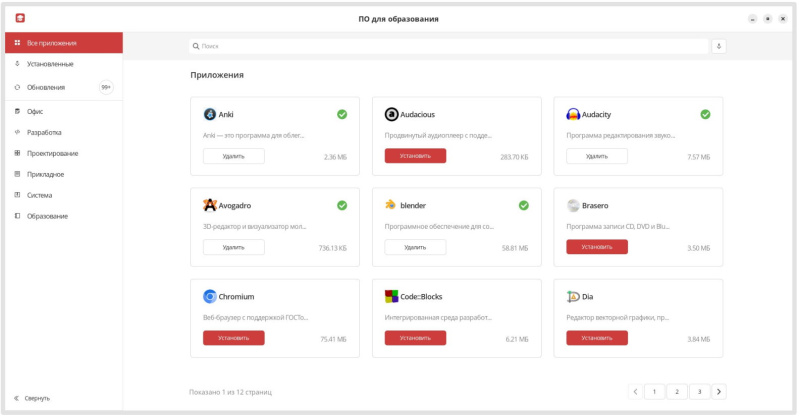Screen dimensions: 800x418
Task: Remove blender using Удалить button
Action: click(x=415, y=247)
